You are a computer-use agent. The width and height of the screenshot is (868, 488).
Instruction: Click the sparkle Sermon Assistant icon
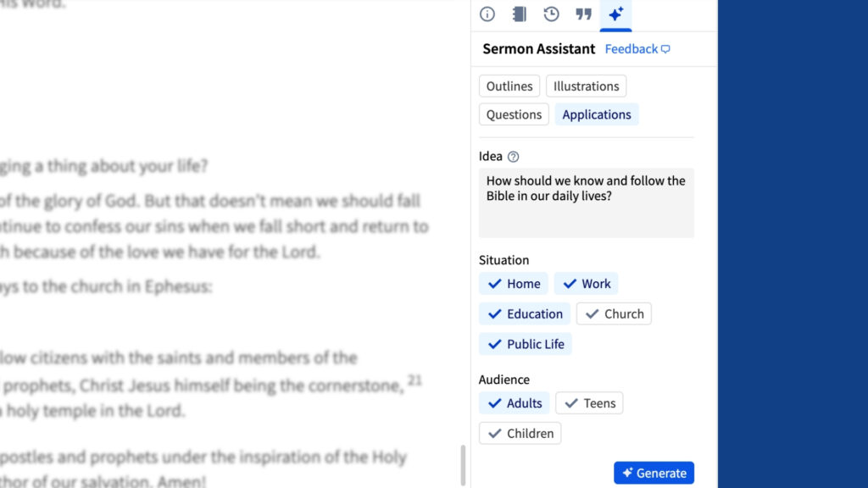click(x=616, y=14)
